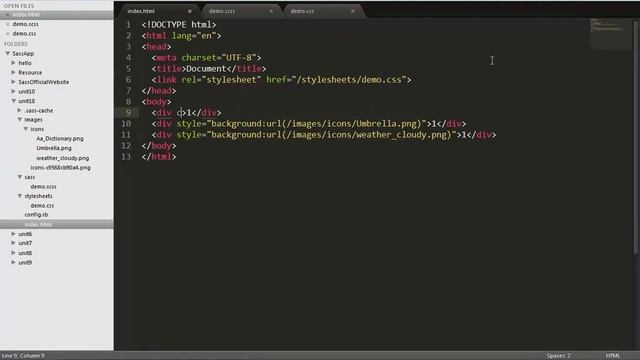
Task: Click the charset value "UTF-8"
Action: tap(238, 58)
